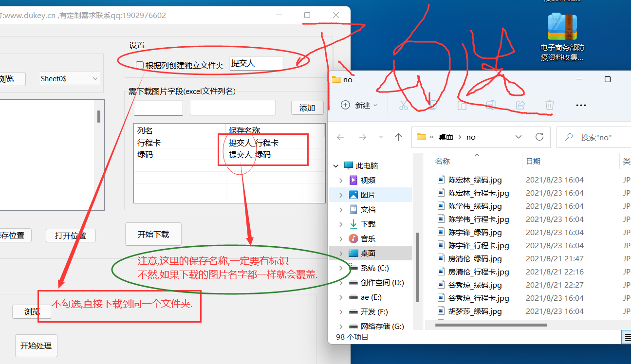Click the Delete trash icon in the toolbar
This screenshot has height=364, width=631.
(x=550, y=105)
